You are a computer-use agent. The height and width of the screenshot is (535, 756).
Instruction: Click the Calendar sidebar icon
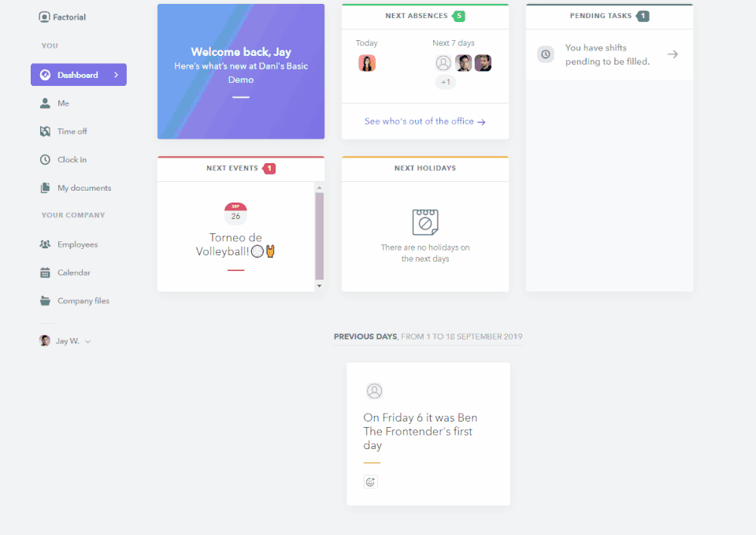click(x=45, y=273)
